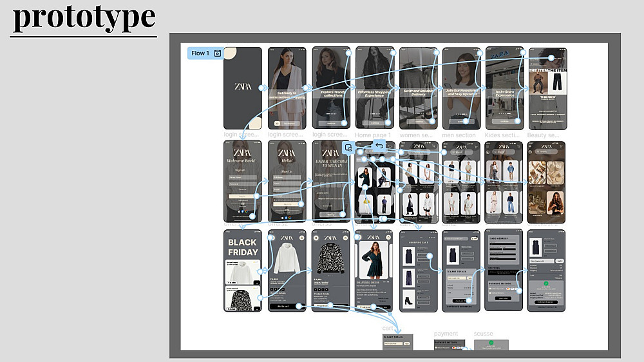Select the Black Friday offers frame
Viewport: 644px width, 362px height.
(x=243, y=271)
